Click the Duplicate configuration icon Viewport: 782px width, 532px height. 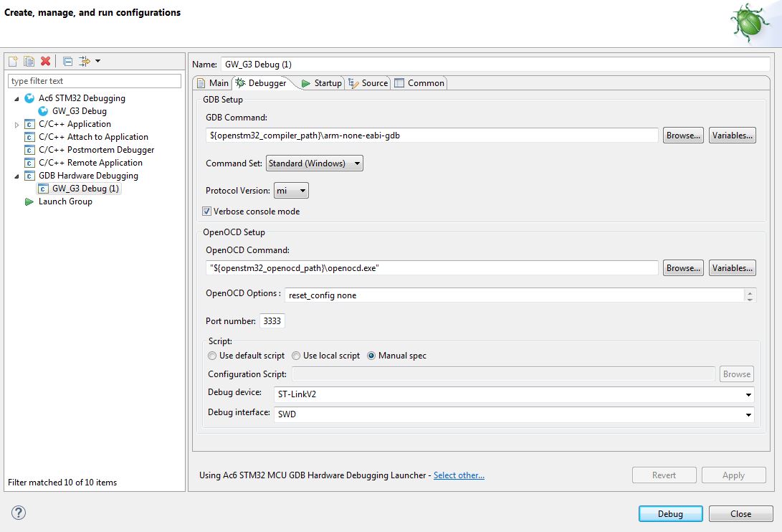(x=29, y=62)
